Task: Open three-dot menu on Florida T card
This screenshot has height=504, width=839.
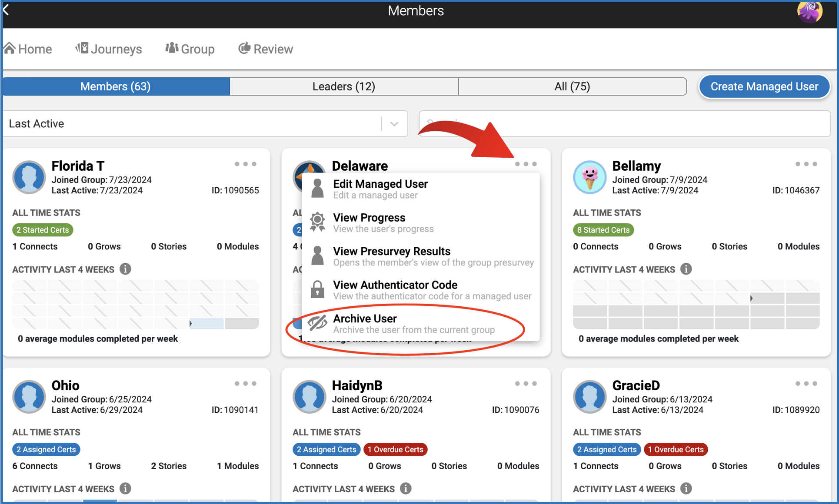Action: coord(245,164)
